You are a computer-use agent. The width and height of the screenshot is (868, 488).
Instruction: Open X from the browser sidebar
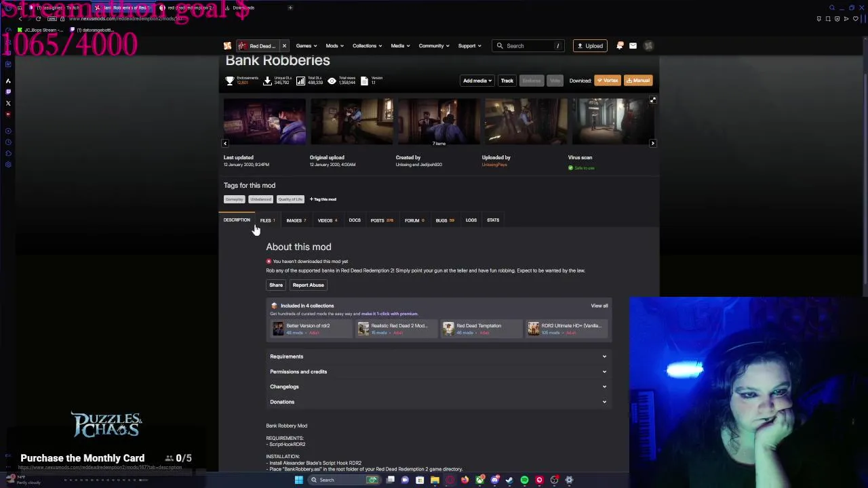(x=8, y=103)
